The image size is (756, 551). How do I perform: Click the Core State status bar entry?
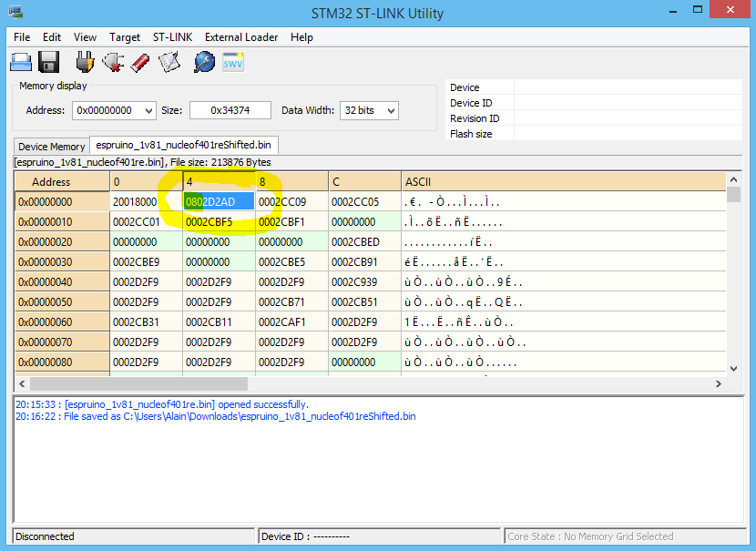point(626,536)
